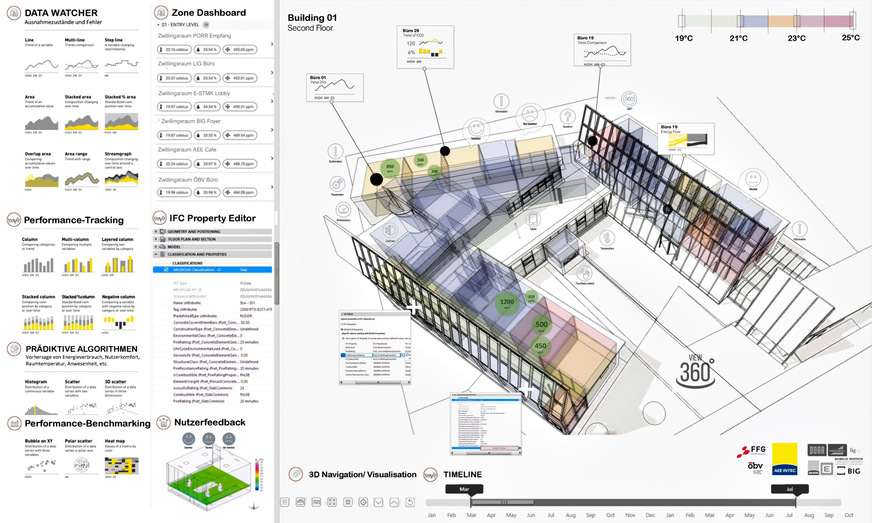Click the 850 ppm green bubble

[392, 167]
